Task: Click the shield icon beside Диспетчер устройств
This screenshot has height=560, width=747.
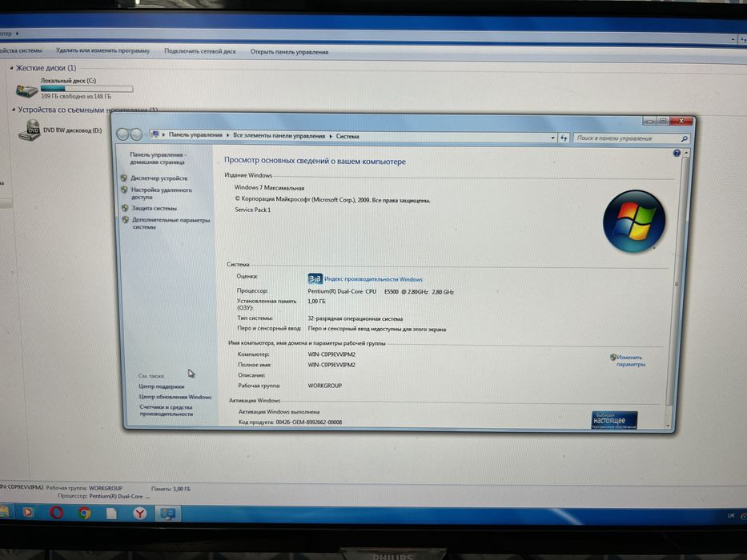Action: (x=124, y=178)
